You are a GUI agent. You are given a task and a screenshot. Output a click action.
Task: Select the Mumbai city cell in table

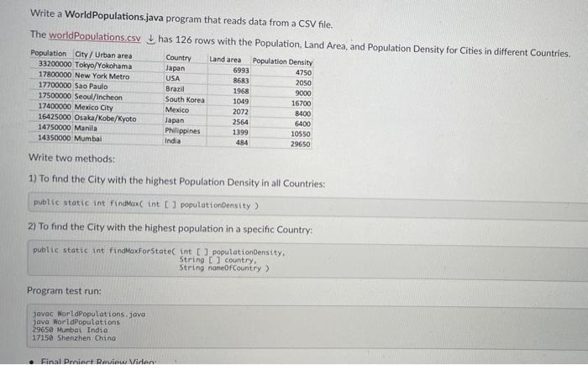click(87, 139)
